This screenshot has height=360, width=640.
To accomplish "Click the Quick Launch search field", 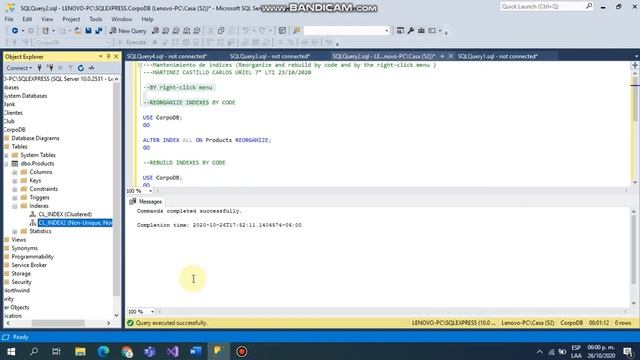I will [x=546, y=7].
